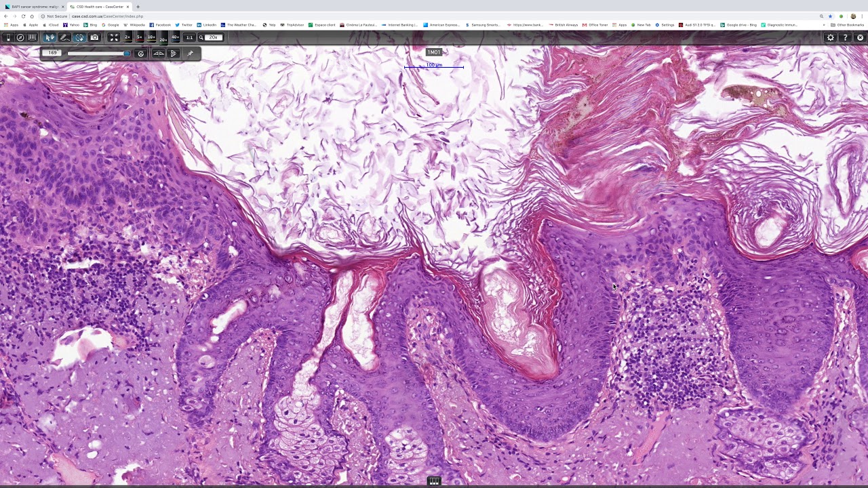Open the British Airways bookmark

click(564, 25)
